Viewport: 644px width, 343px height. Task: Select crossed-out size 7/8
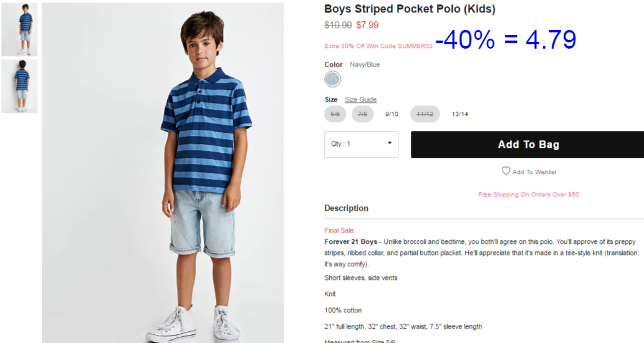362,114
